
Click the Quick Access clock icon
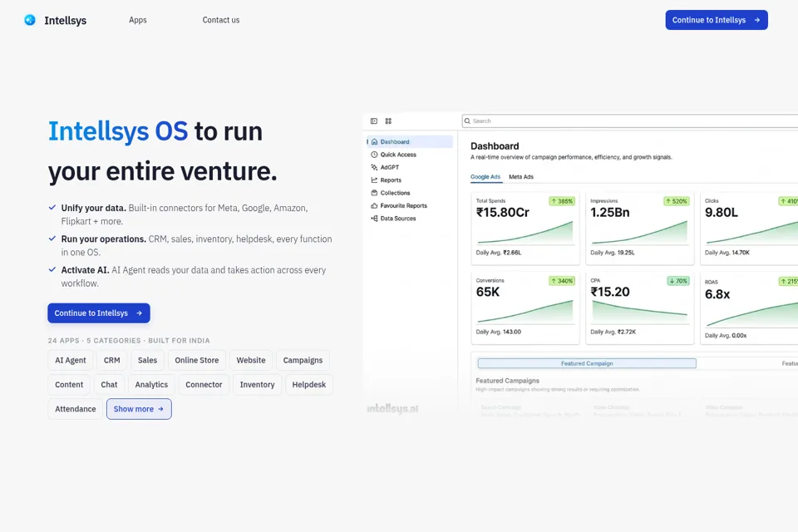pos(375,155)
